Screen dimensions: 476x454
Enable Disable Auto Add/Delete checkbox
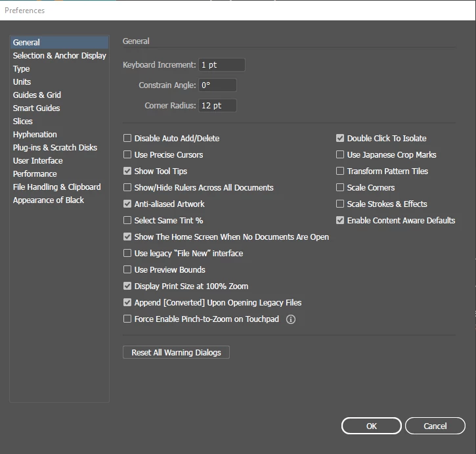[x=127, y=138]
